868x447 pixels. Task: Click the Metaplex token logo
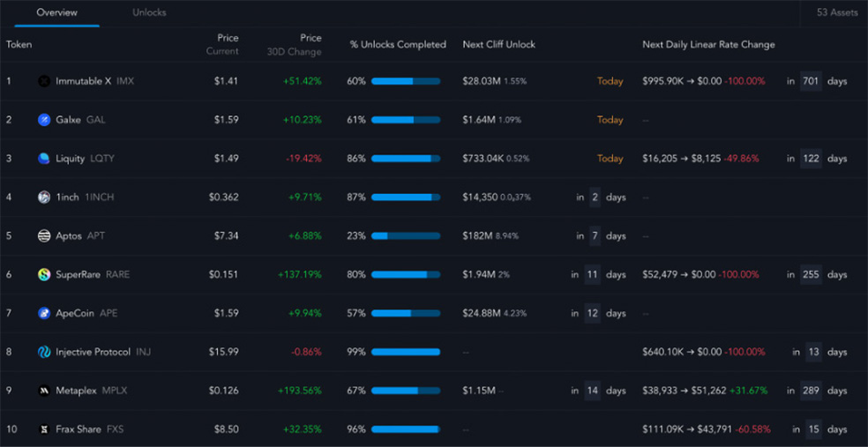tap(44, 391)
